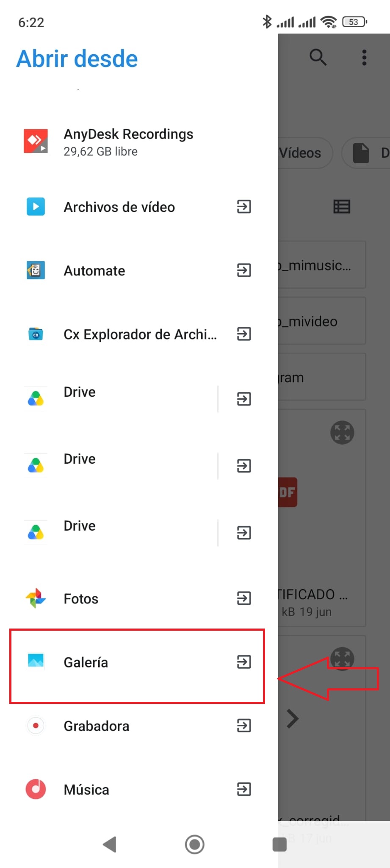Image resolution: width=390 pixels, height=868 pixels.
Task: Tap the Archivos de vídeo app icon
Action: (x=36, y=207)
